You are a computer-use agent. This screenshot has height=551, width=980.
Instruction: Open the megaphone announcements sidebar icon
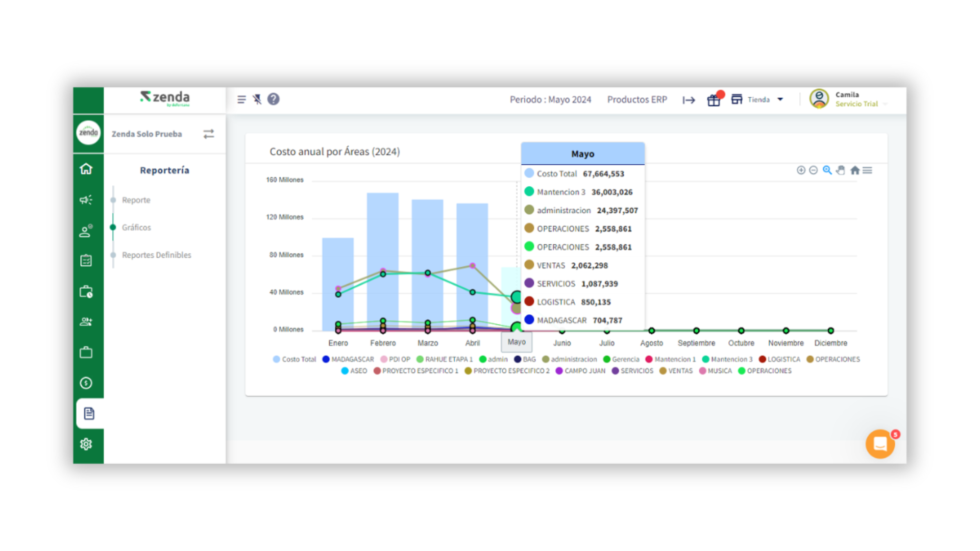(x=86, y=199)
